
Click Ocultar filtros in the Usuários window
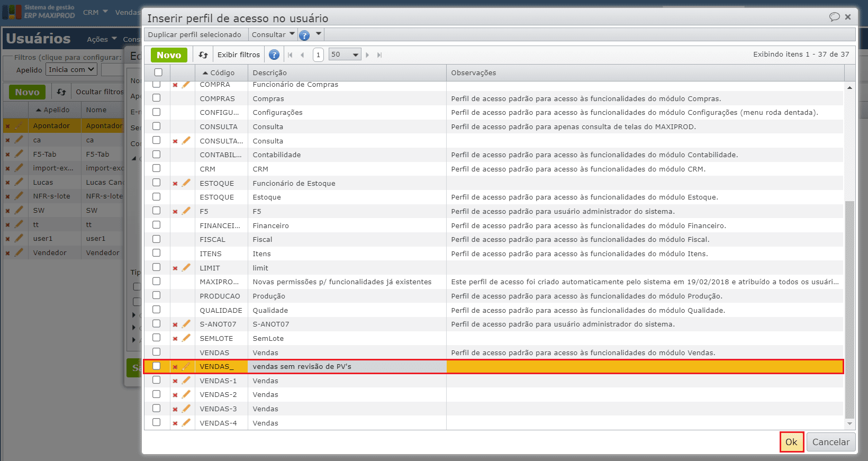[99, 92]
